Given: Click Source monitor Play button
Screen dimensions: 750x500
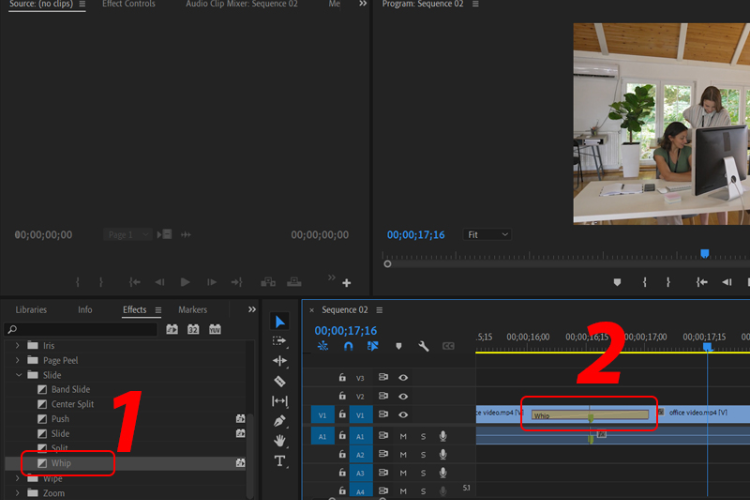Looking at the screenshot, I should pos(185,282).
